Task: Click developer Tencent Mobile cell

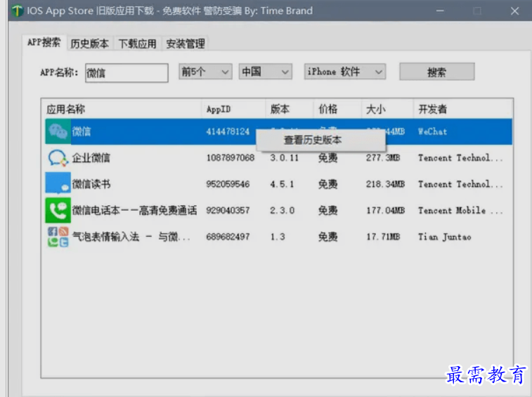Action: pyautogui.click(x=460, y=210)
